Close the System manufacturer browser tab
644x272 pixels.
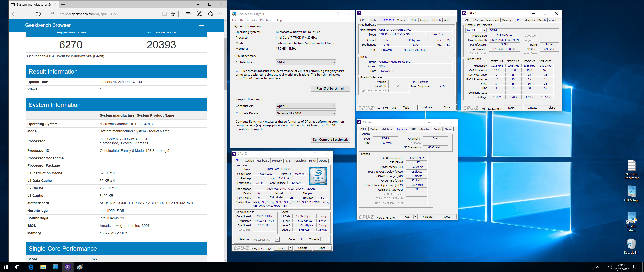(x=55, y=4)
